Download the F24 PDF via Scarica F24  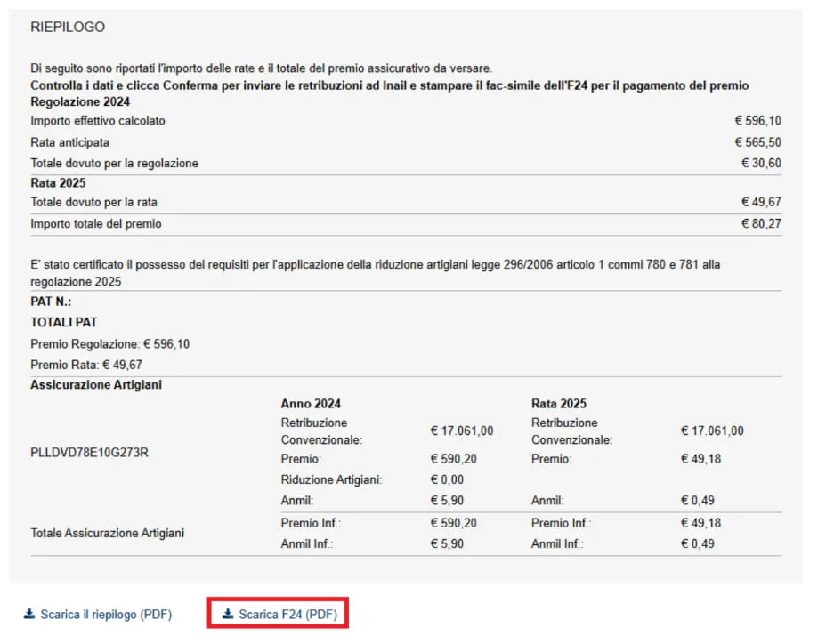(x=287, y=614)
